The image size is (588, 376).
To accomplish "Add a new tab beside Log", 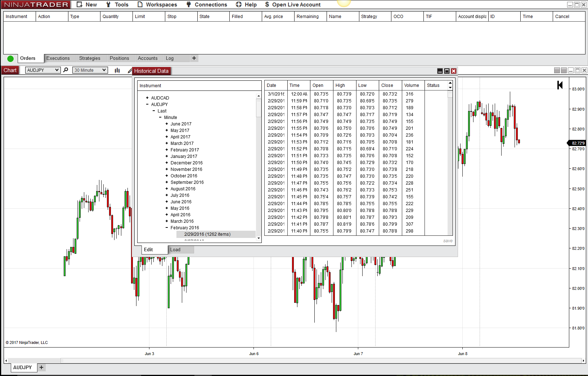I will click(x=194, y=58).
